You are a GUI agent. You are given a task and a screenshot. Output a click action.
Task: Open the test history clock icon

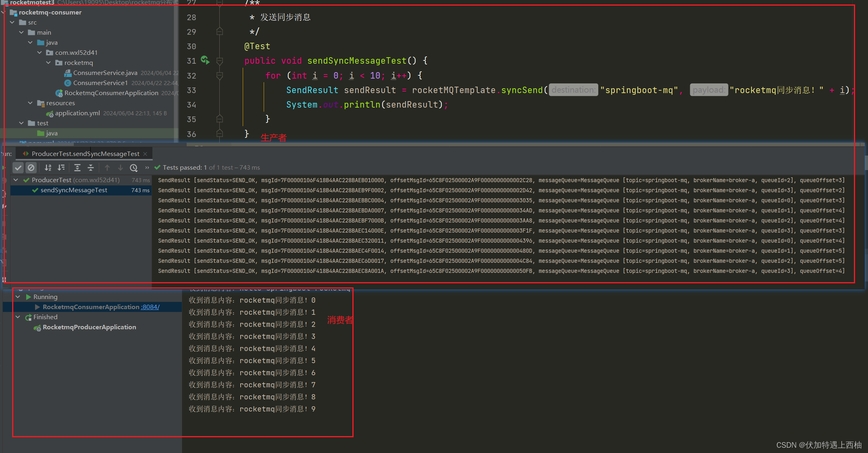134,168
